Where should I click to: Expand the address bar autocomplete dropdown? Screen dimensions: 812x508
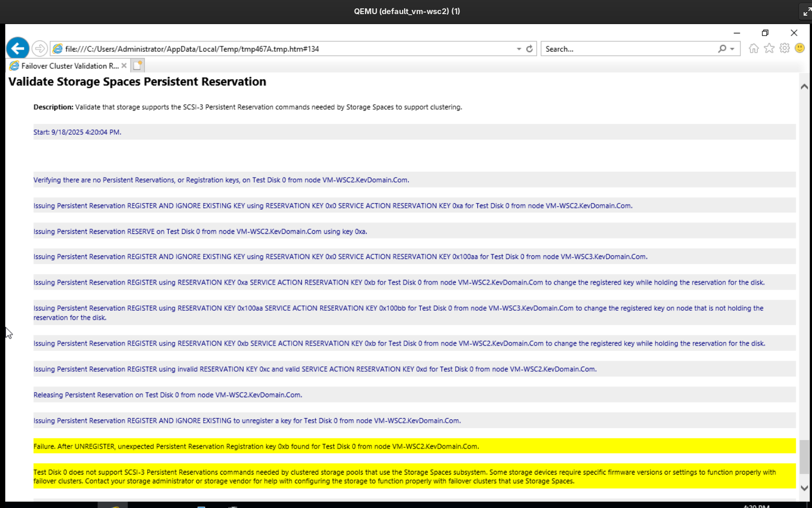(x=519, y=49)
